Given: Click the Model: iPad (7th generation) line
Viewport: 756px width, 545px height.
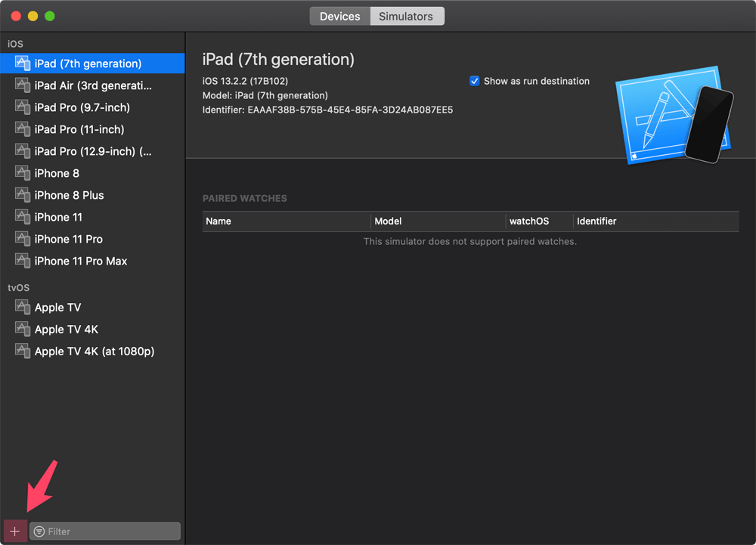Looking at the screenshot, I should (265, 95).
